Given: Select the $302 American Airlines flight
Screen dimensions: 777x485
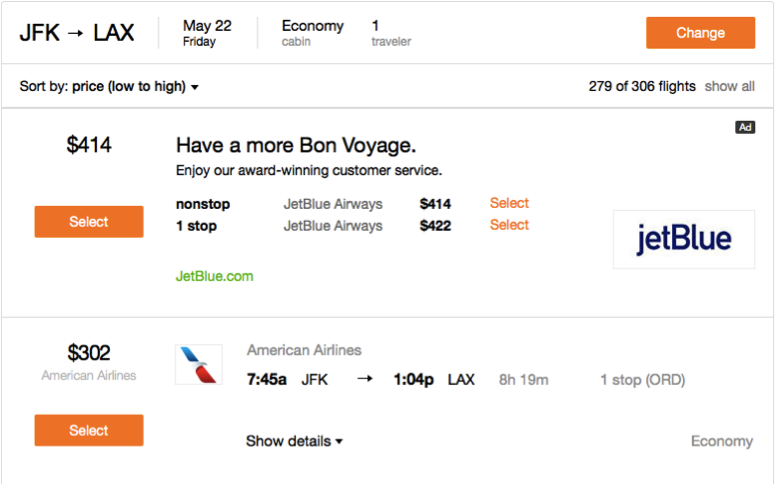Looking at the screenshot, I should (89, 430).
